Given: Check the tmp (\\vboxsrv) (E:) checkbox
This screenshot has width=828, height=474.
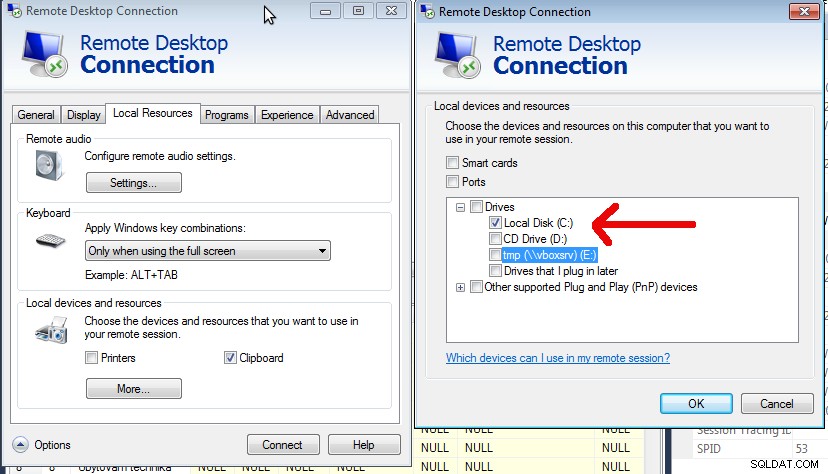Looking at the screenshot, I should [495, 255].
